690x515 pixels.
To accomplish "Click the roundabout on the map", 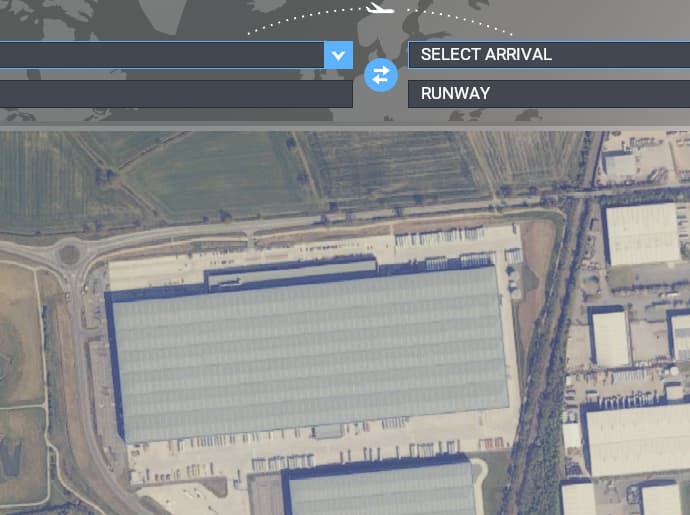I will click(x=68, y=252).
